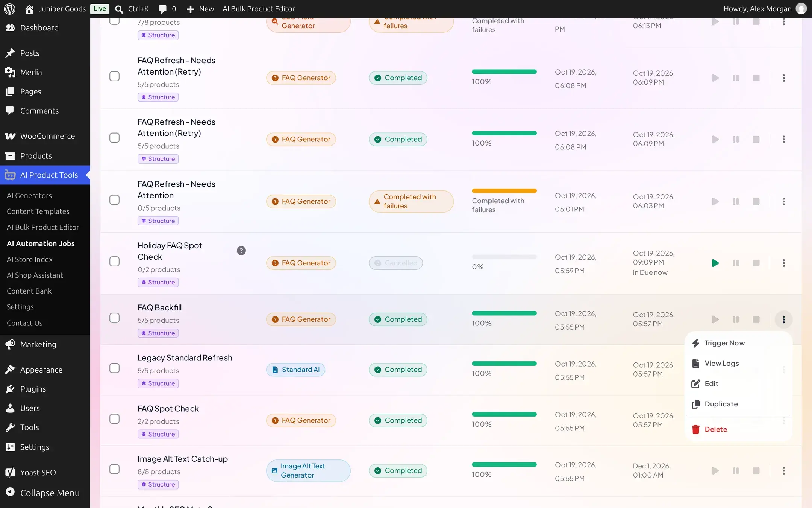Open the search icon labeled Ctrl+K
This screenshot has width=812, height=508.
tap(119, 9)
